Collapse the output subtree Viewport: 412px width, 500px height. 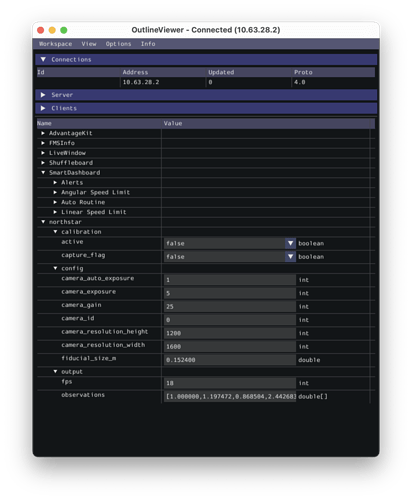pyautogui.click(x=55, y=372)
